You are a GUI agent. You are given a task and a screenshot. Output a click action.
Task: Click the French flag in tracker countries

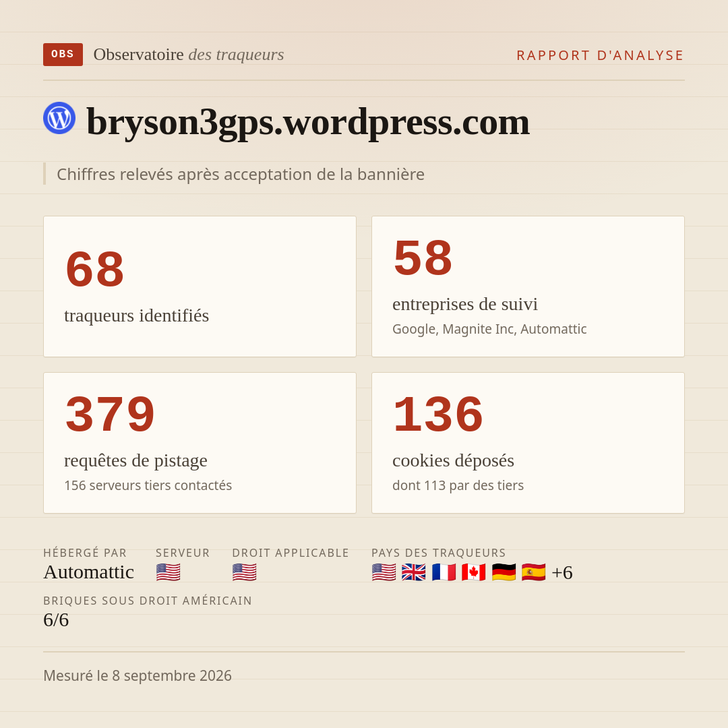coord(444,572)
